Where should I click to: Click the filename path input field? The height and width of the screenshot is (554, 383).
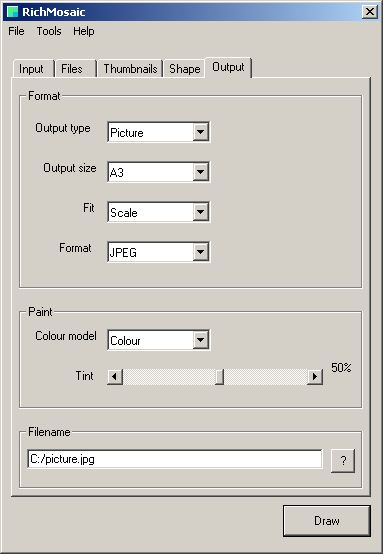[x=175, y=459]
